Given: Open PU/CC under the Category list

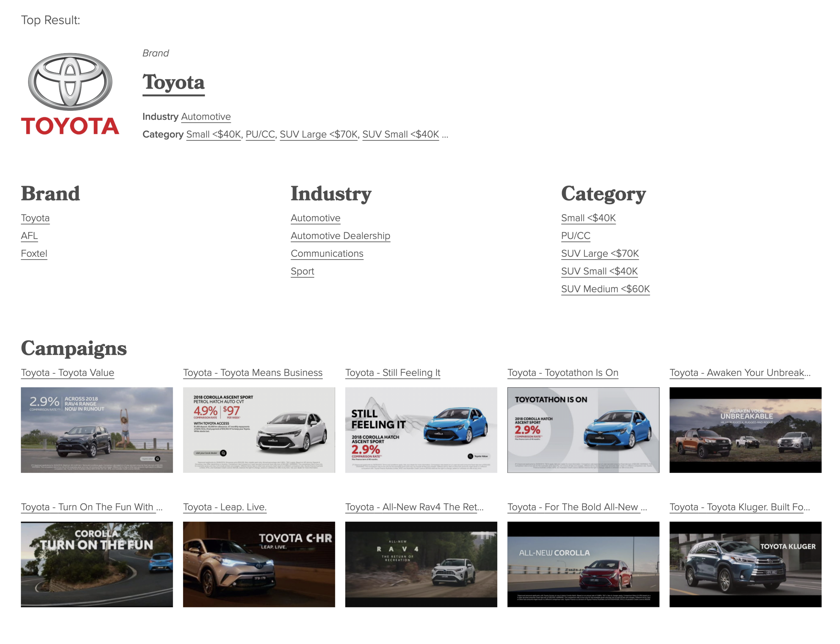Looking at the screenshot, I should click(x=576, y=235).
